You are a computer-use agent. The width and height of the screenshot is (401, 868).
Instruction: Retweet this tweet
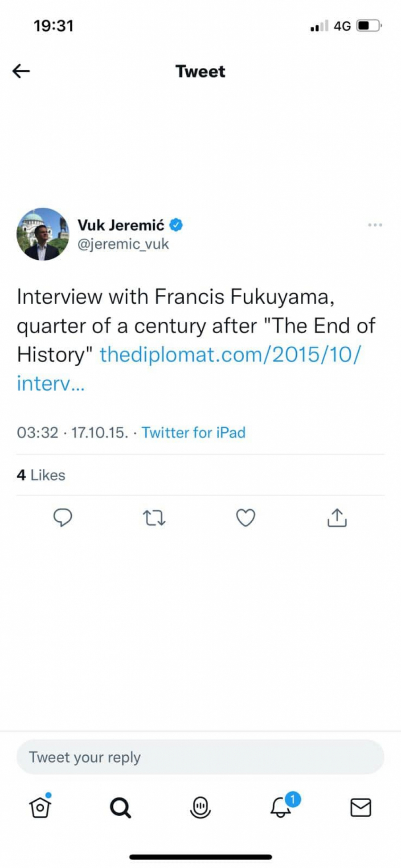154,518
